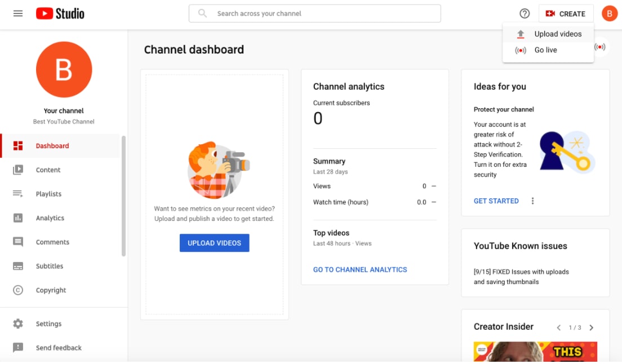Click the live stream icon beside dashboard title
Image resolution: width=622 pixels, height=364 pixels.
(600, 47)
